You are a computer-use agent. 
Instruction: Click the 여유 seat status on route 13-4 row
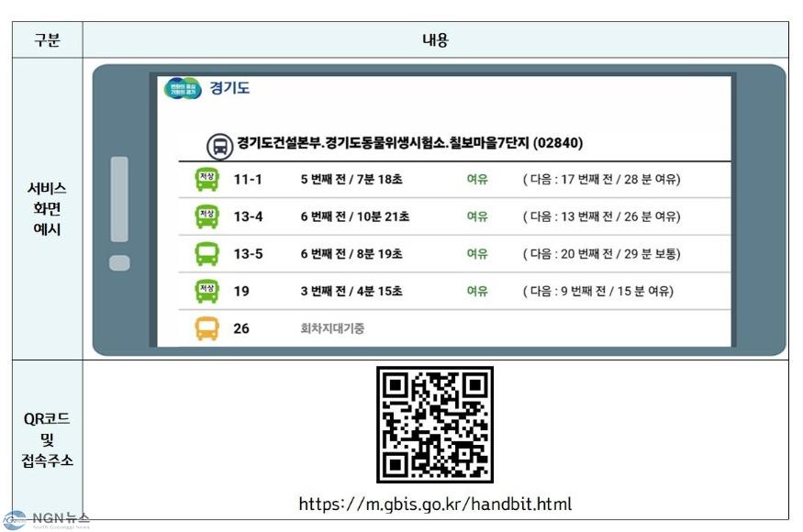tap(477, 216)
